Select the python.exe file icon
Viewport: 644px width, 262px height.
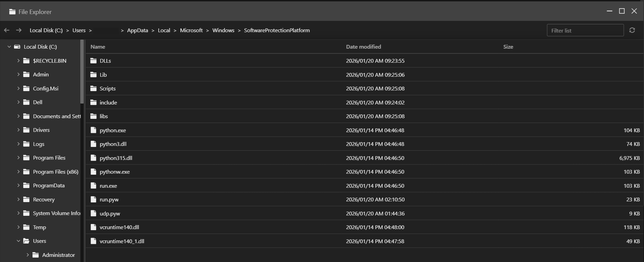coord(93,130)
